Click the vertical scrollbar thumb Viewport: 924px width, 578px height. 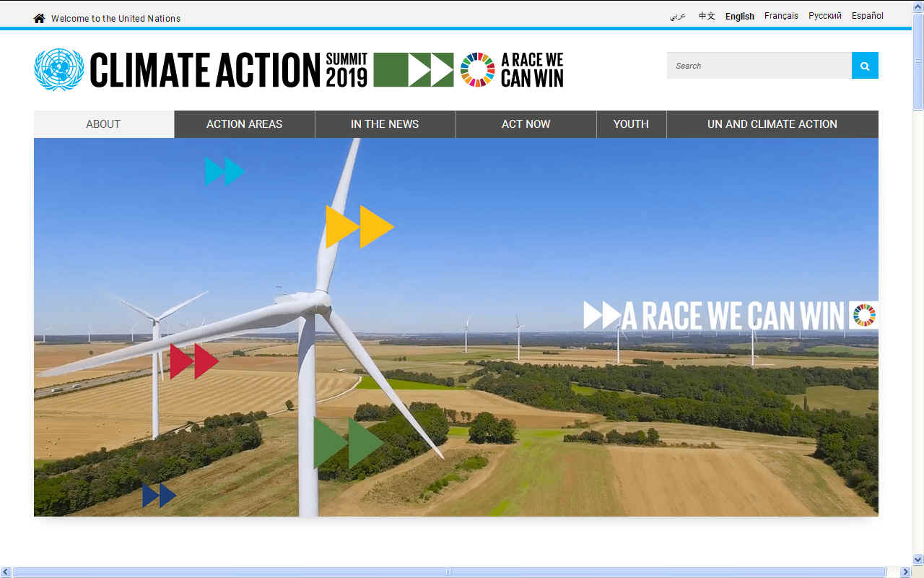point(918,61)
